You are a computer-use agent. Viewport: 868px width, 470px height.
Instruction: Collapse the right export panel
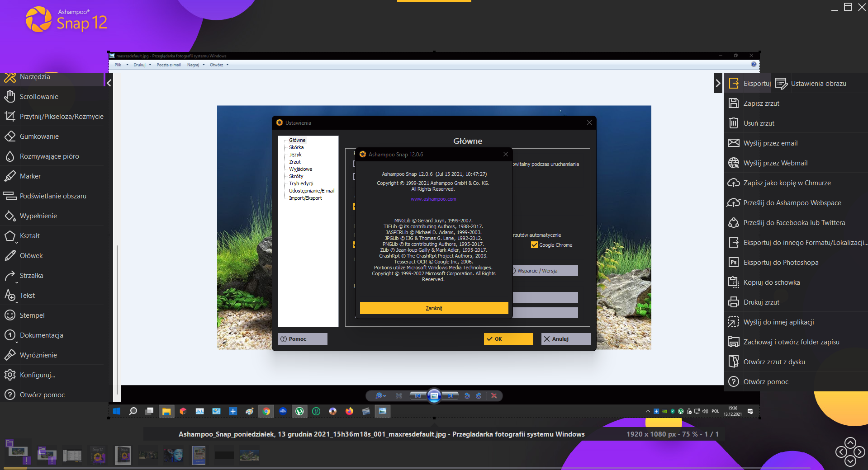click(718, 83)
